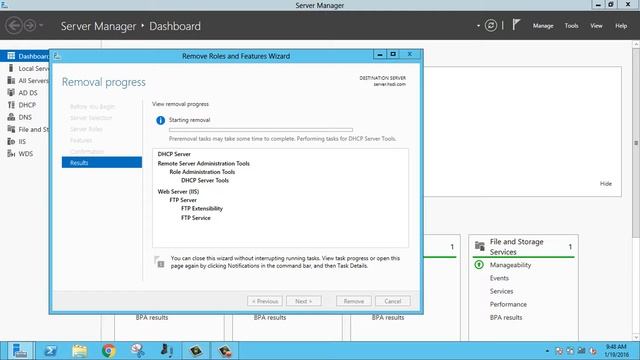Open File and Storage Services tile header
Image resolution: width=640 pixels, height=360 pixels.
pos(523,247)
